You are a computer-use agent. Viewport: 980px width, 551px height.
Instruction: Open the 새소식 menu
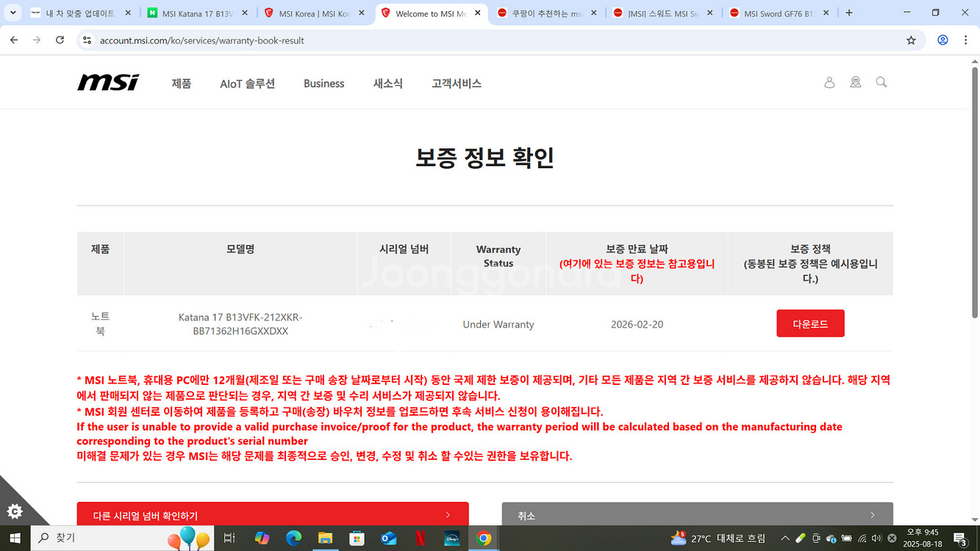(388, 83)
